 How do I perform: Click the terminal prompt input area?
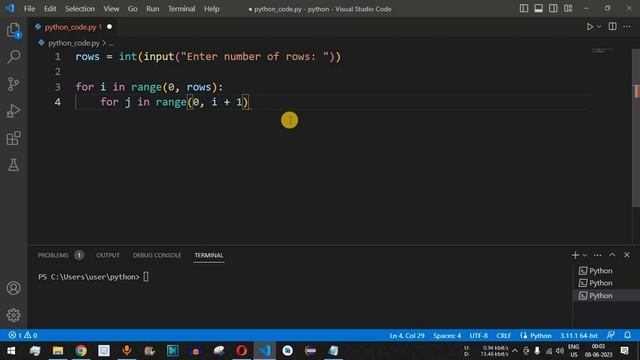pos(146,277)
